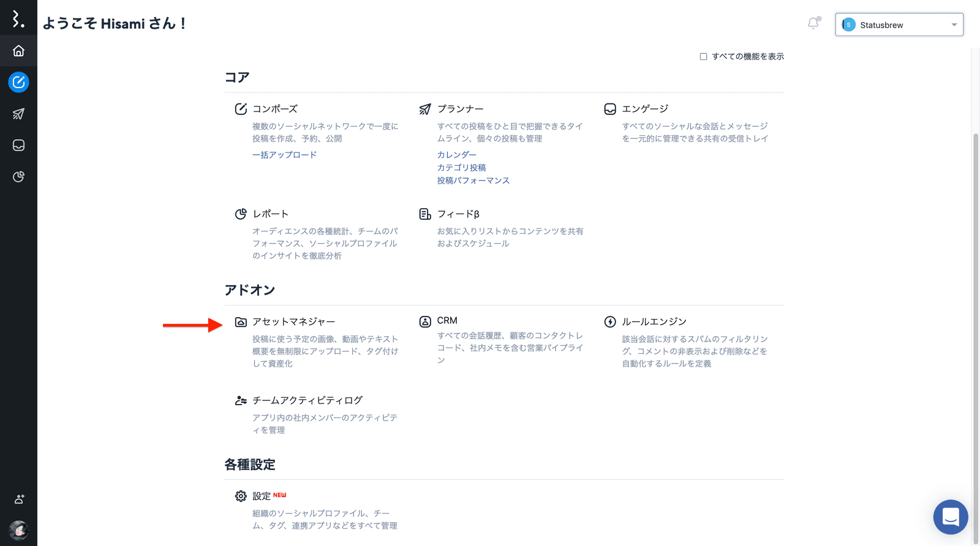Open the chat support bubble
Image resolution: width=980 pixels, height=546 pixels.
[950, 517]
